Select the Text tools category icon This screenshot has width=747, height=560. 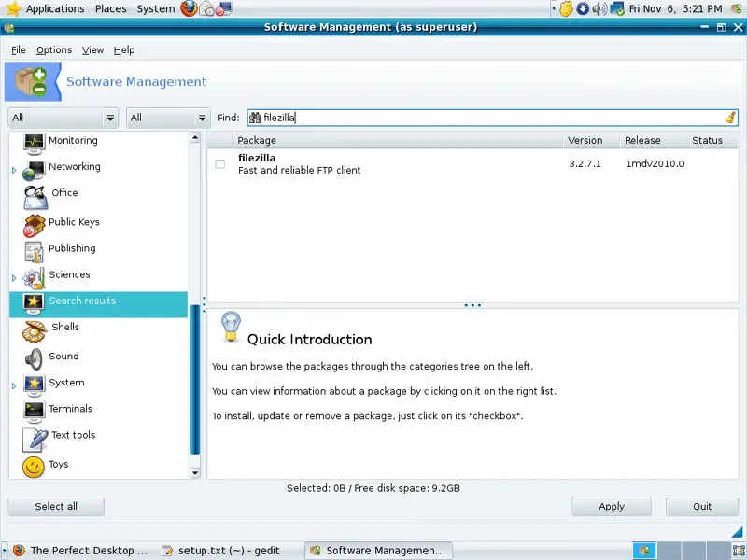pyautogui.click(x=35, y=440)
